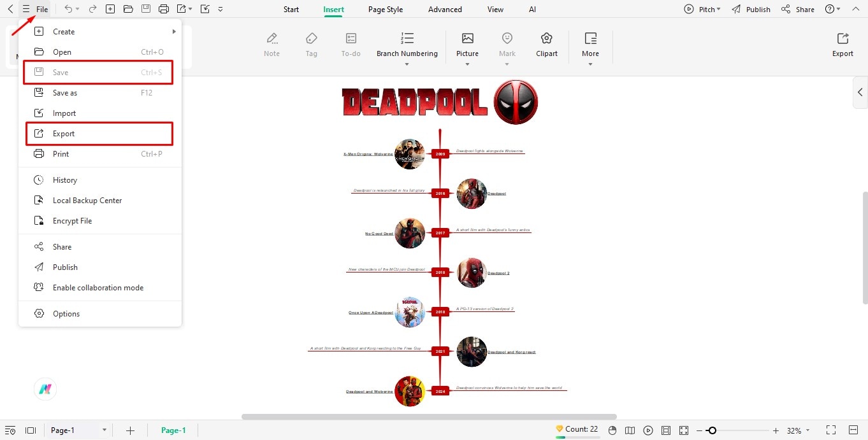Select Enable collaboration mode
This screenshot has width=868, height=440.
click(x=100, y=287)
